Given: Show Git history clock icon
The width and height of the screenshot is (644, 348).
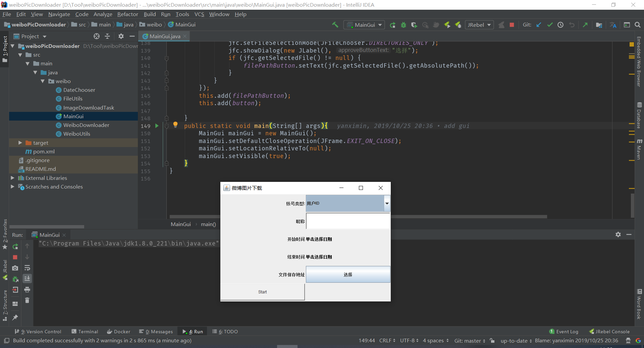Looking at the screenshot, I should pos(560,25).
